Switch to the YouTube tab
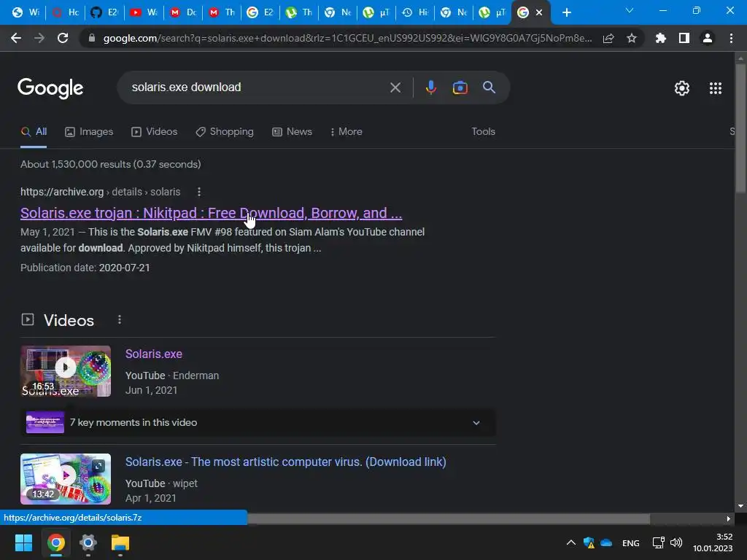Viewport: 747px width, 560px height. [x=144, y=12]
